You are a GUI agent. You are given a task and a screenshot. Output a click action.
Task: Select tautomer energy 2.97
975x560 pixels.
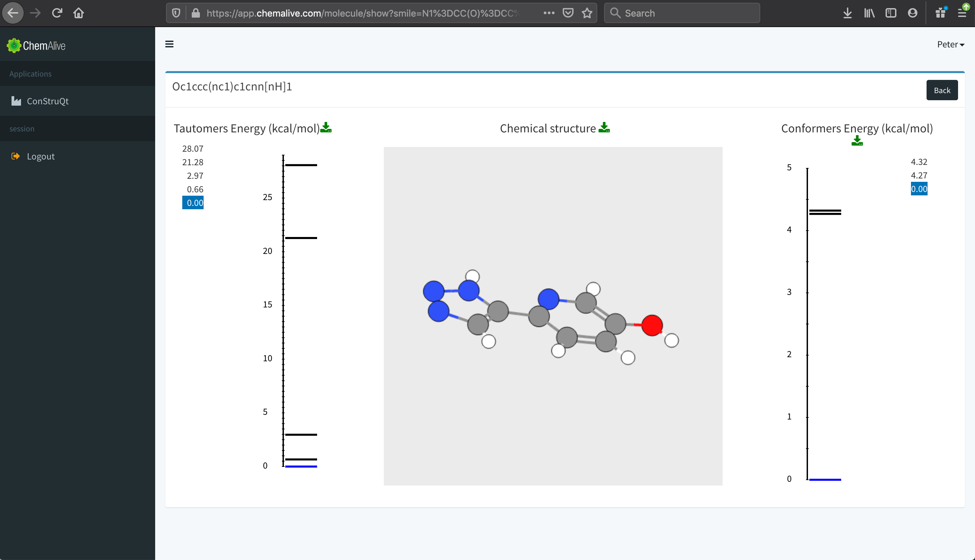195,175
